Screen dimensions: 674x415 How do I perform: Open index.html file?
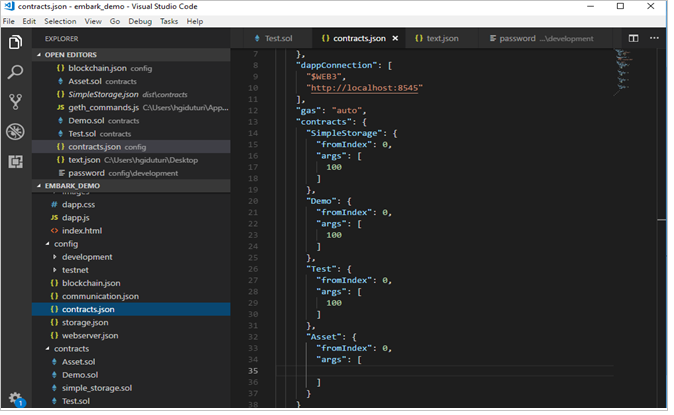point(132,233)
